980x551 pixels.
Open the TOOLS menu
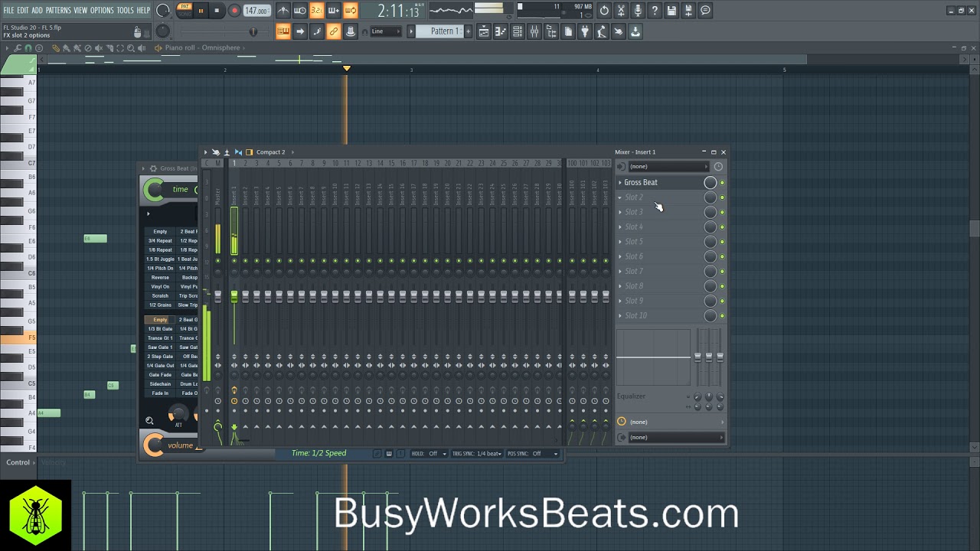(125, 10)
